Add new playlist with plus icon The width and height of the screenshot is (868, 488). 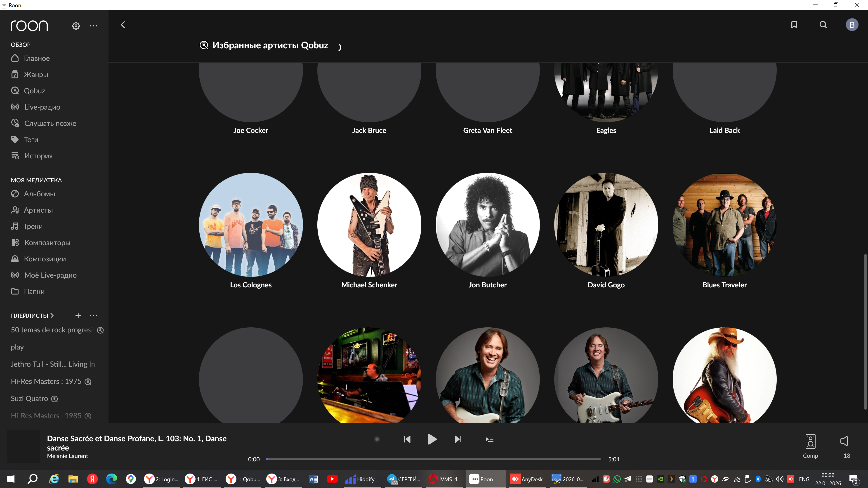pyautogui.click(x=78, y=316)
